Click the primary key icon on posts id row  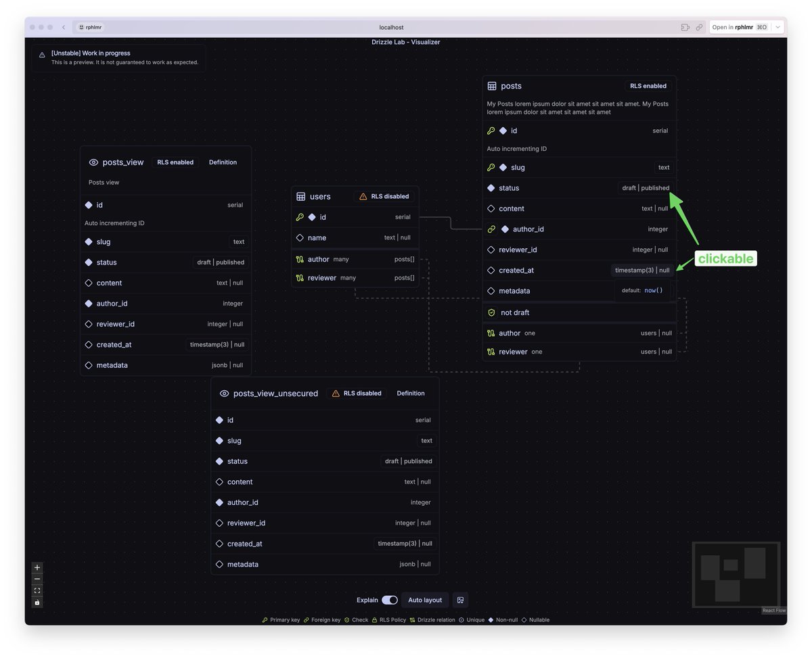point(491,131)
